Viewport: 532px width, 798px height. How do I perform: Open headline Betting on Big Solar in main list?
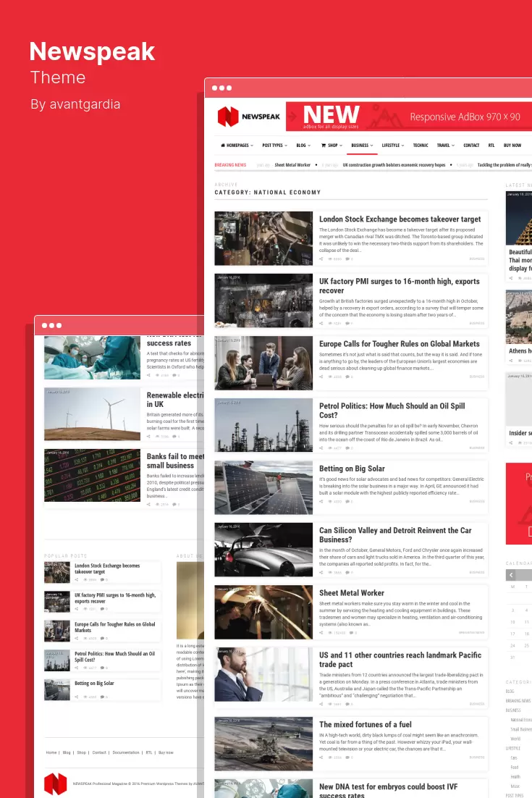352,469
